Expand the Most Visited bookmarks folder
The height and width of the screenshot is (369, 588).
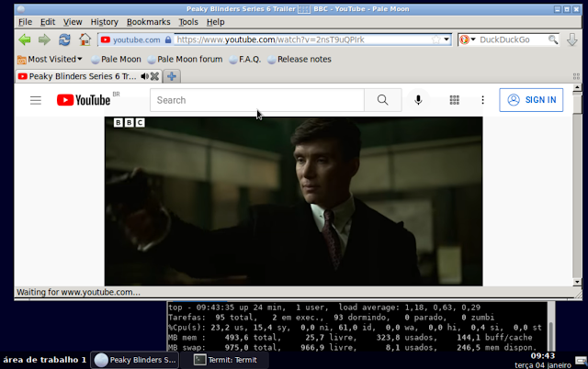[x=50, y=59]
